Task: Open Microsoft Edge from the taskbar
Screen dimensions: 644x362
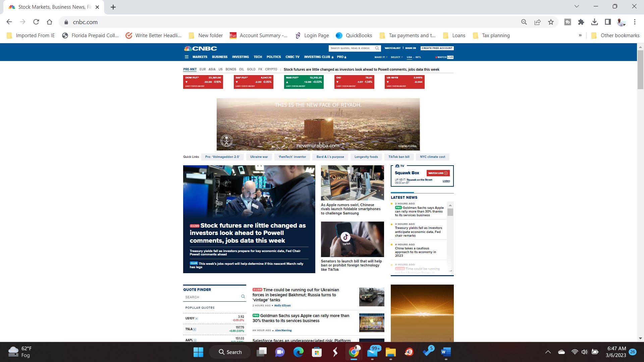Action: tap(298, 352)
